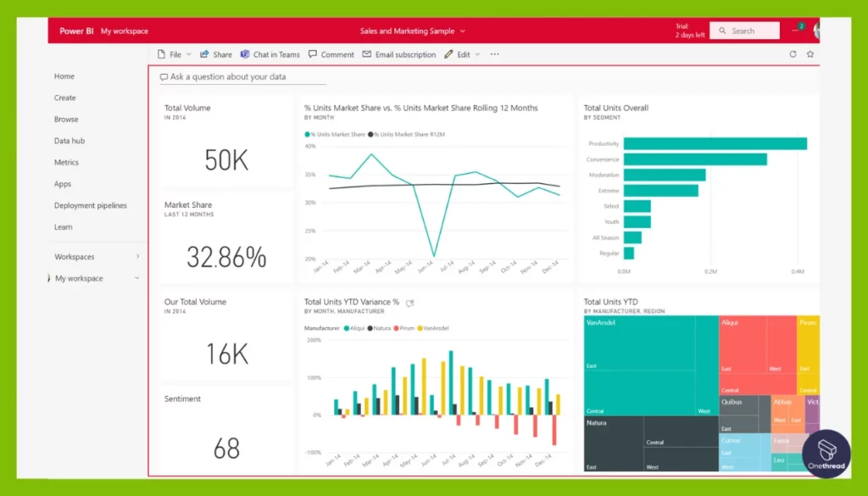Open Deployment pipelines in the sidebar
The width and height of the screenshot is (868, 496).
(x=90, y=205)
